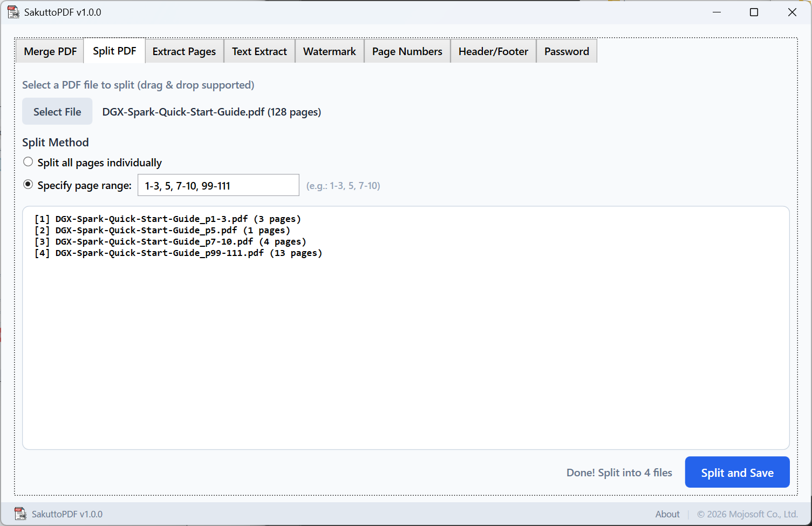This screenshot has width=812, height=526.
Task: Select the Password tab
Action: (567, 51)
